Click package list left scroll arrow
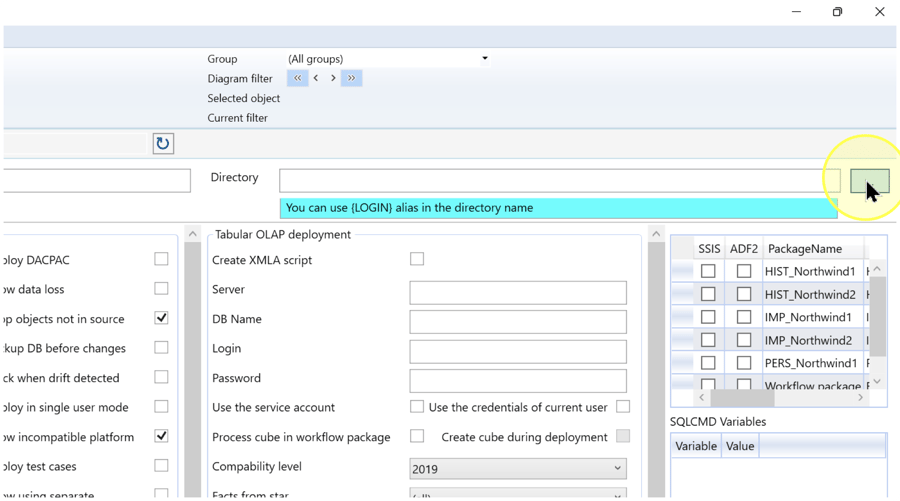 (701, 397)
